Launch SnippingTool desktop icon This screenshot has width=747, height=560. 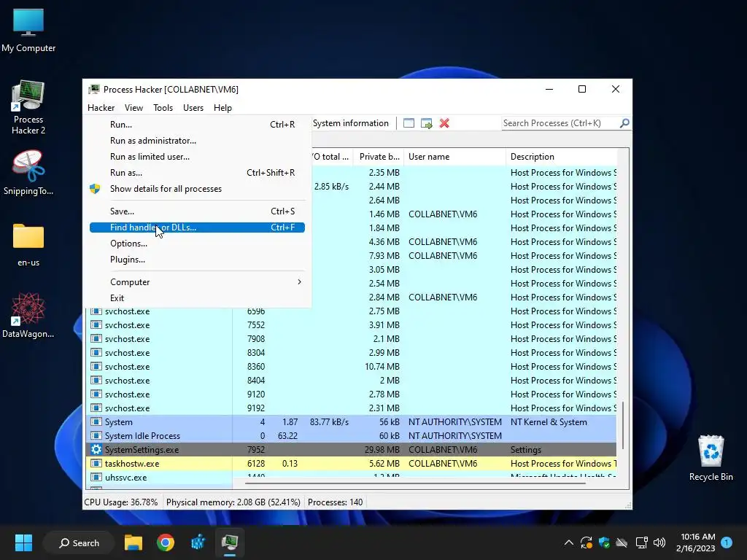(28, 172)
